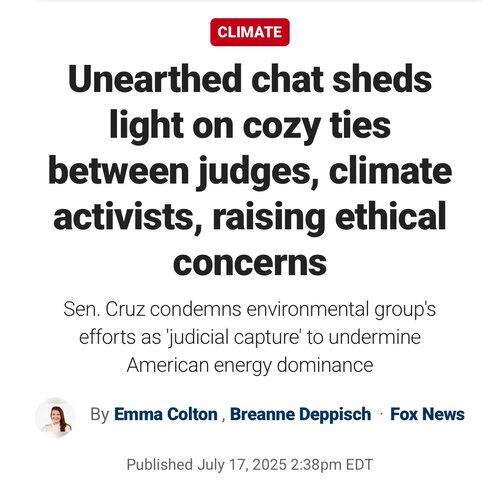
Task: Click the '2:38pm EDT' time text
Action: (332, 464)
